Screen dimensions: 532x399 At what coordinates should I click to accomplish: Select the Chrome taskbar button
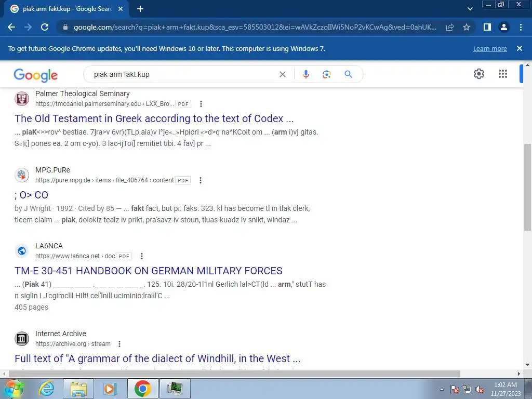pyautogui.click(x=142, y=389)
